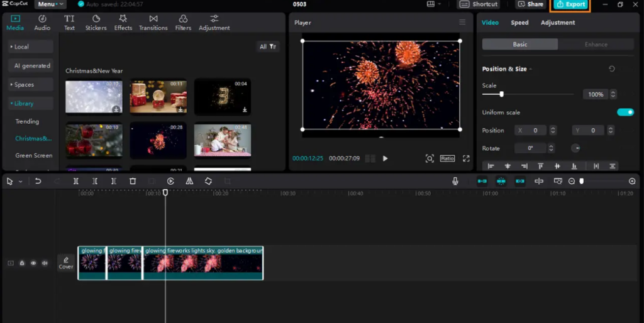The image size is (644, 323).
Task: Click the timeline zoom slider handle
Action: click(582, 181)
